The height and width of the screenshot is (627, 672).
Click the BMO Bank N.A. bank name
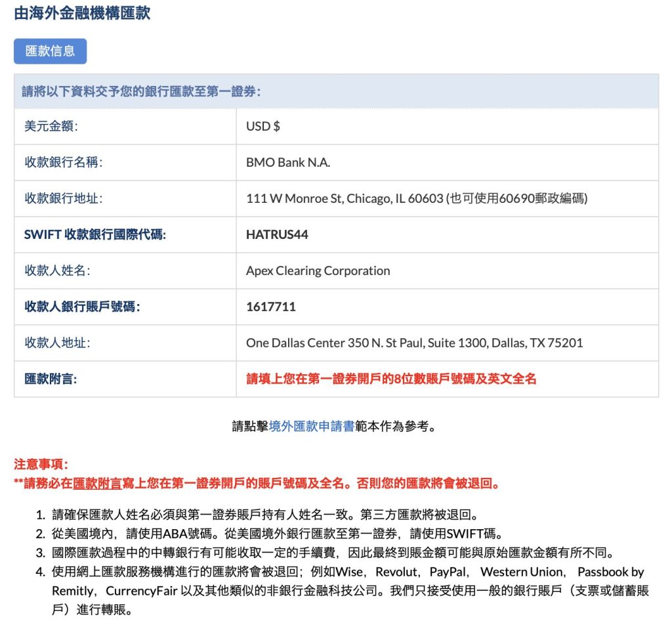click(x=288, y=162)
